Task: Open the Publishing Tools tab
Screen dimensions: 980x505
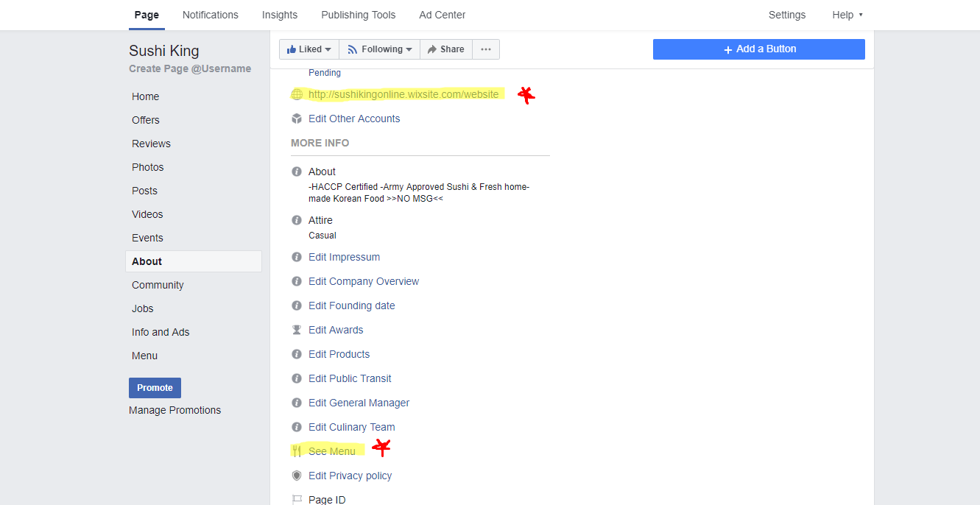Action: coord(358,15)
